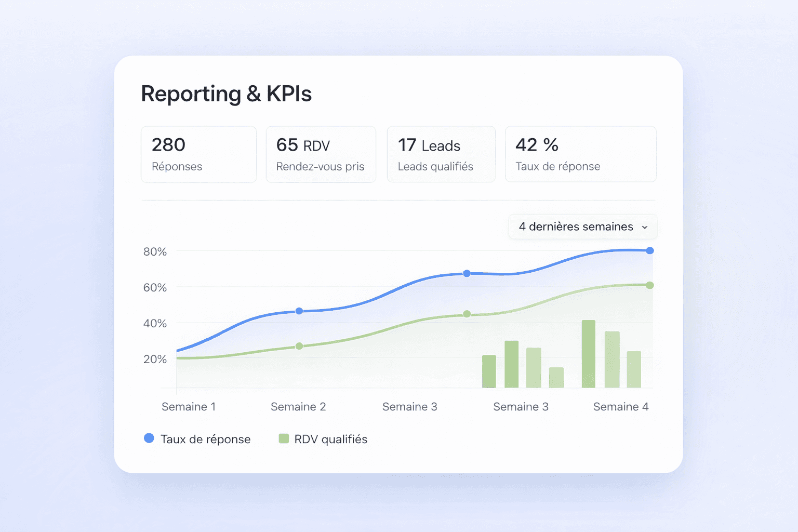Image resolution: width=798 pixels, height=532 pixels.
Task: Click the green data point above Semaine 2
Action: 299,346
